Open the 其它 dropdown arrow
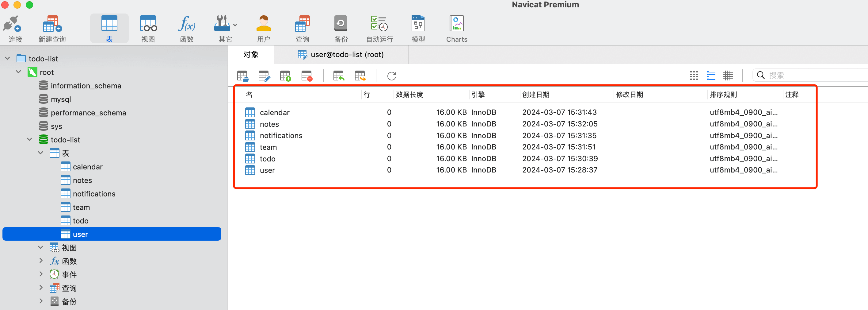 point(235,25)
